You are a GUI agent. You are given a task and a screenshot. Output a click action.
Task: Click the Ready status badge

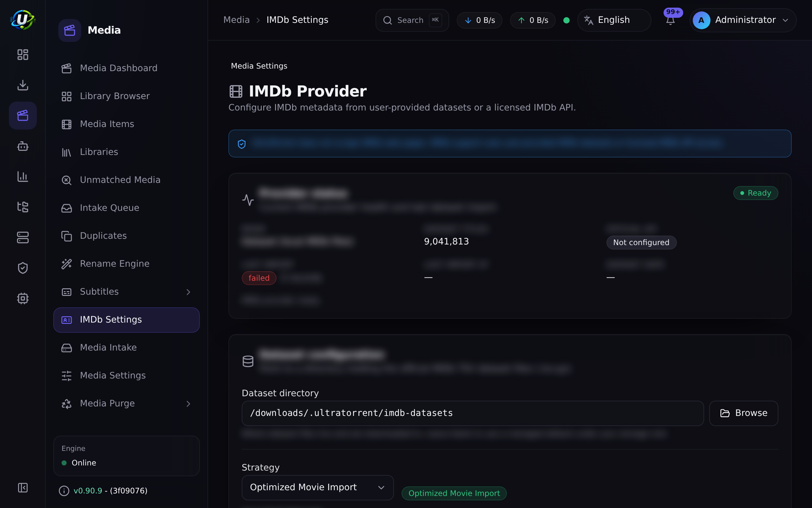755,193
